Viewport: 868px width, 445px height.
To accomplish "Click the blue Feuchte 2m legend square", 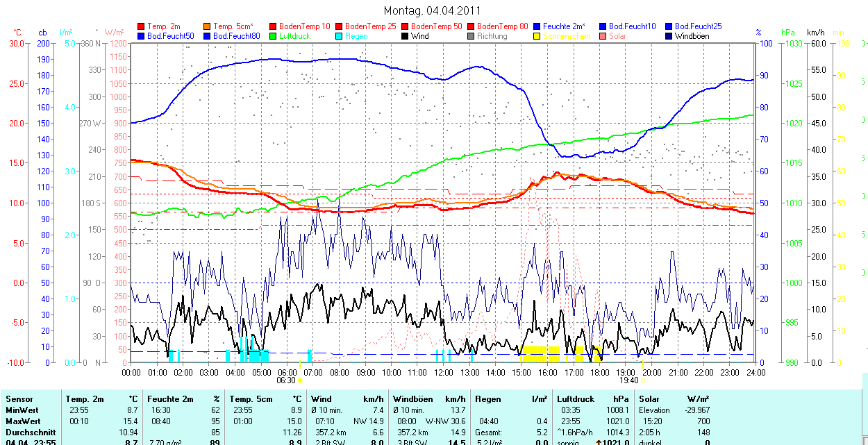I will pyautogui.click(x=537, y=26).
